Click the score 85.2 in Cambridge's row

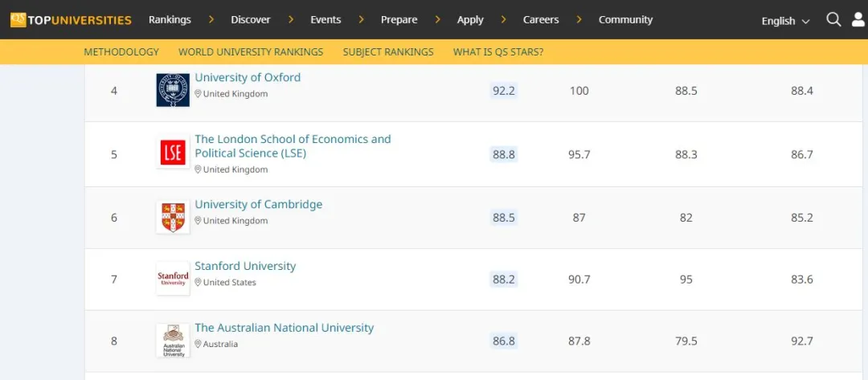[802, 218]
